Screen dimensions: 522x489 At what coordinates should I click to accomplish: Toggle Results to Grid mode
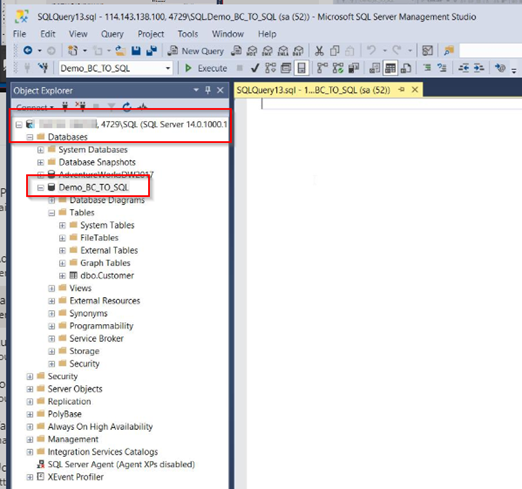click(x=390, y=68)
